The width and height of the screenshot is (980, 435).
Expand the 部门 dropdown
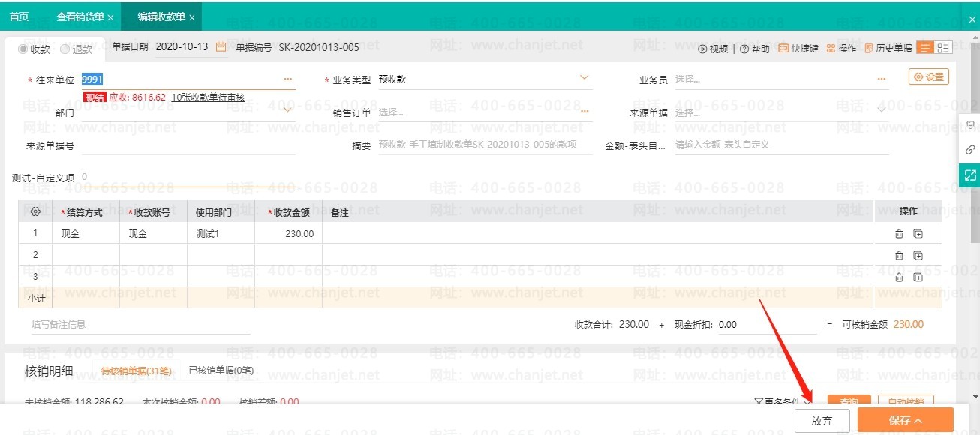pos(287,109)
